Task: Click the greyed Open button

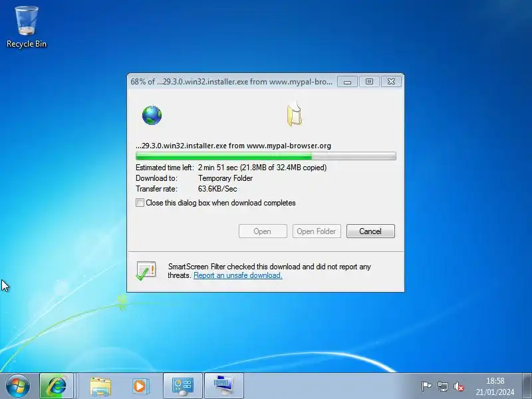Action: (263, 231)
